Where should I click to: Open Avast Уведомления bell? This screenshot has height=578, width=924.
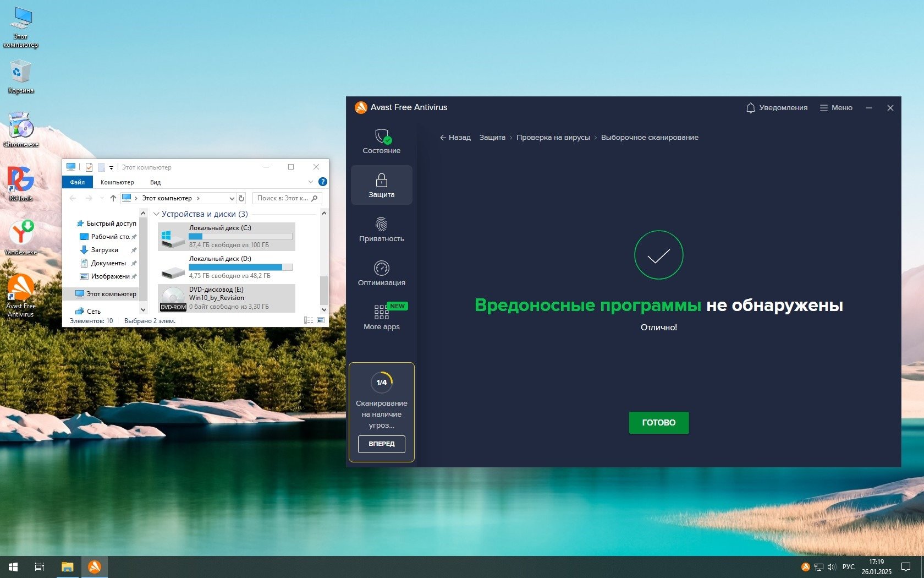coord(776,108)
